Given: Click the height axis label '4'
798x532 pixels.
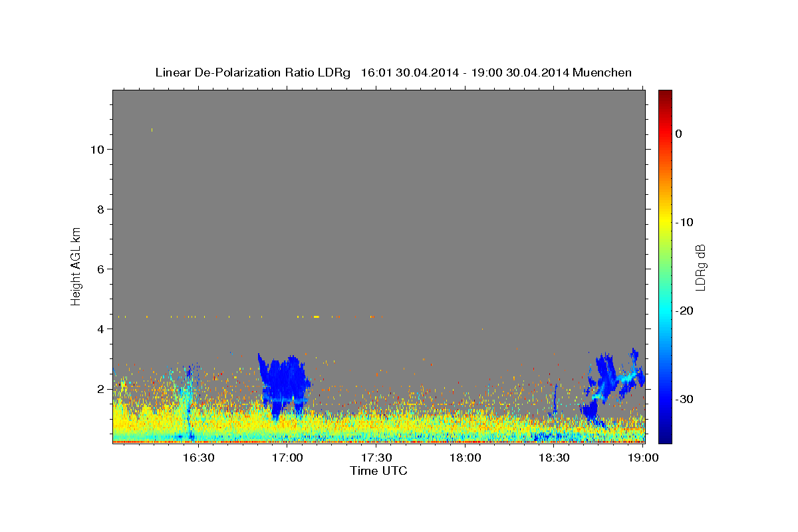Looking at the screenshot, I should 100,329.
